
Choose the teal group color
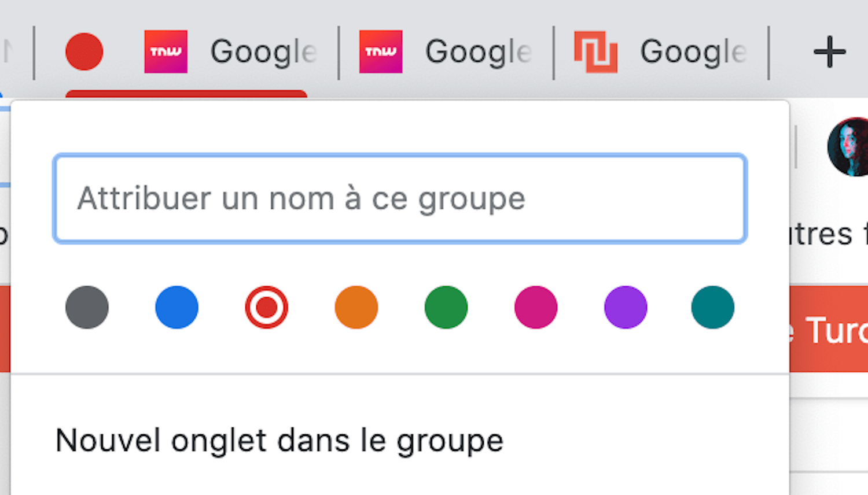pos(713,307)
